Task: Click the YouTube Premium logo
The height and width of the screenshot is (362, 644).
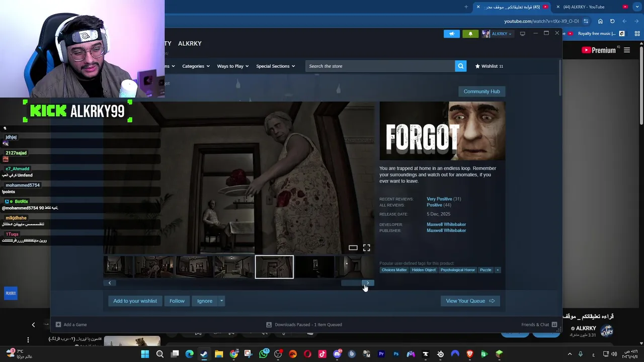Action: (599, 50)
